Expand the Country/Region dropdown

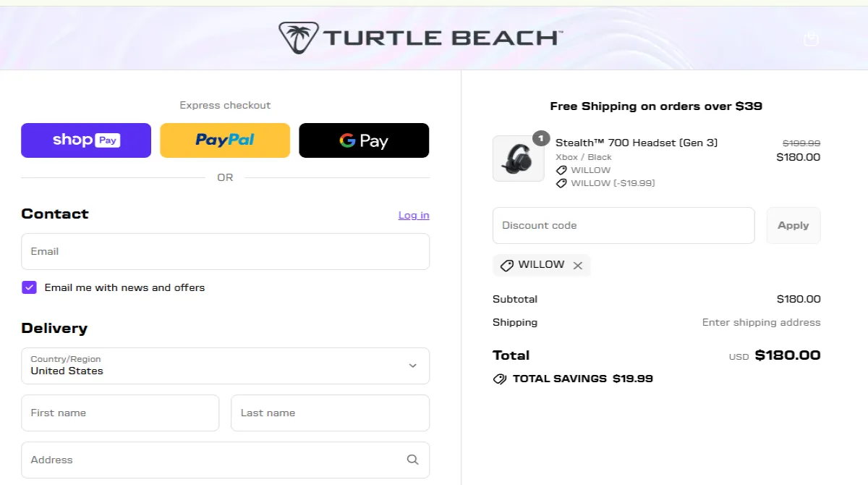tap(225, 366)
